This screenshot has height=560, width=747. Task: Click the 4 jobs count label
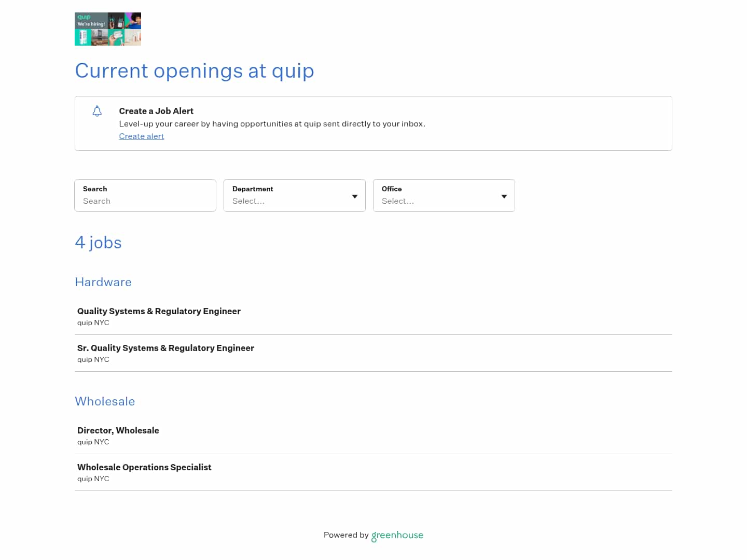[98, 243]
